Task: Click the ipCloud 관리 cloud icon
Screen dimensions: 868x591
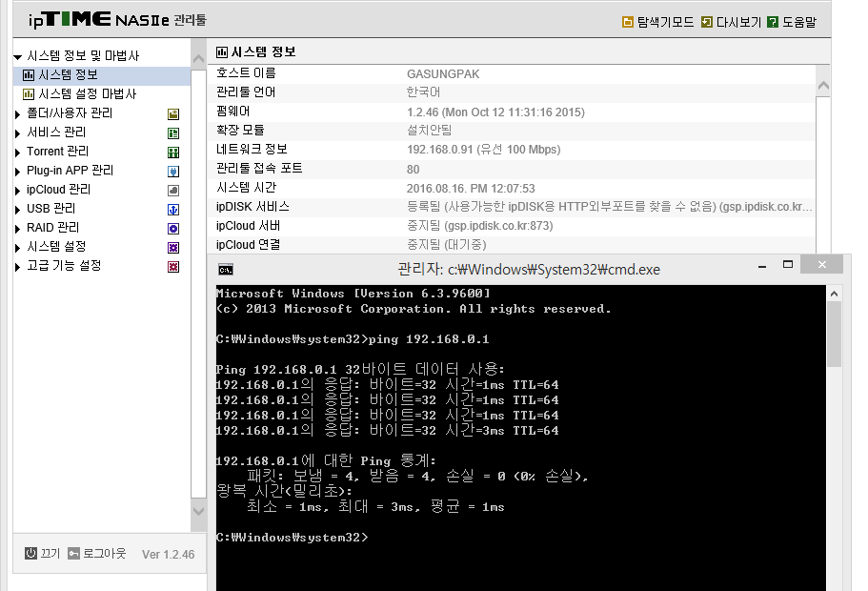Action: [x=173, y=191]
